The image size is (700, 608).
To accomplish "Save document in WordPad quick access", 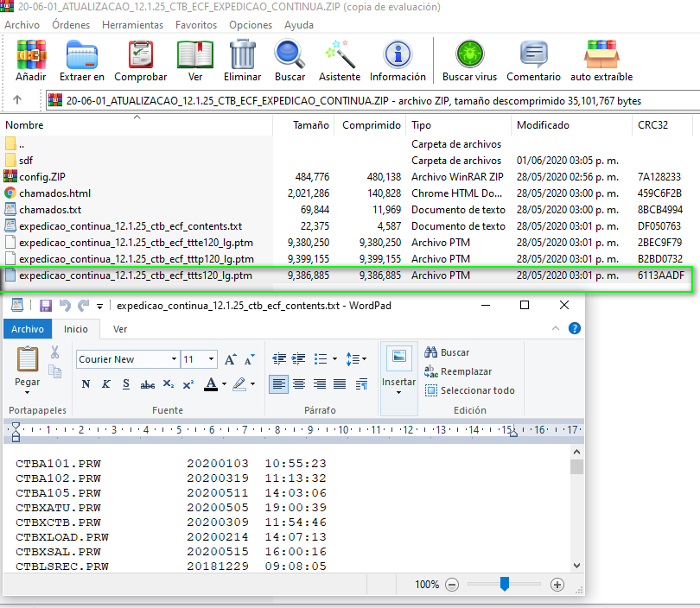I will (x=46, y=306).
